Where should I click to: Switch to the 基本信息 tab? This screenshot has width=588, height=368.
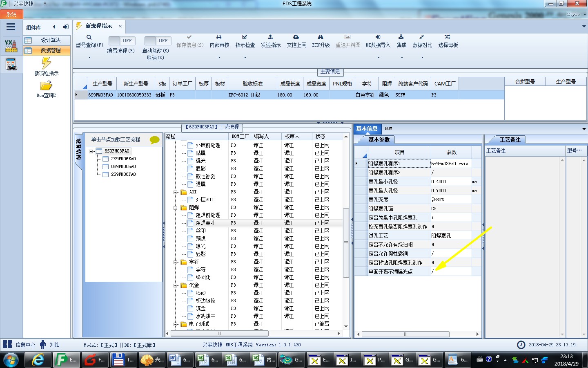(367, 128)
